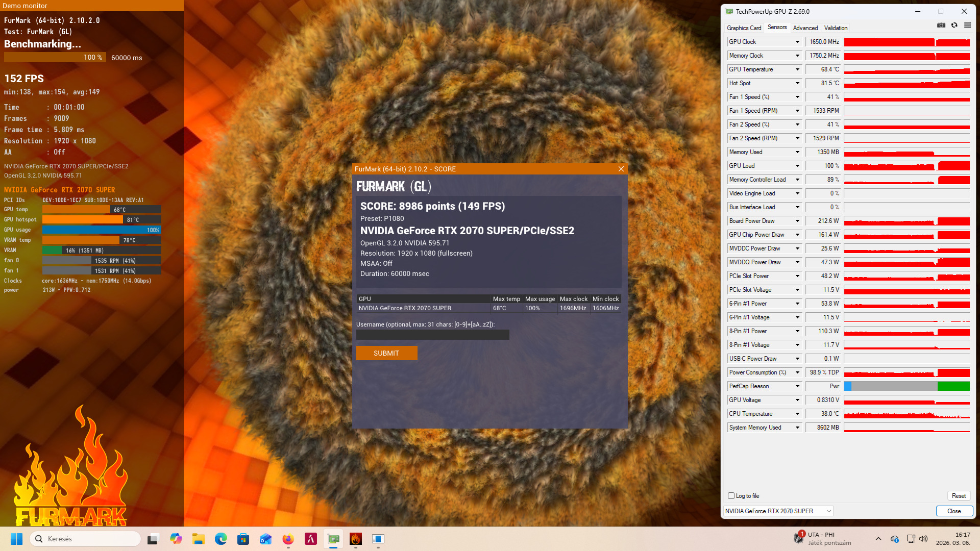Screen dimensions: 980x551
Task: Enable the Log to file checkbox
Action: (731, 495)
